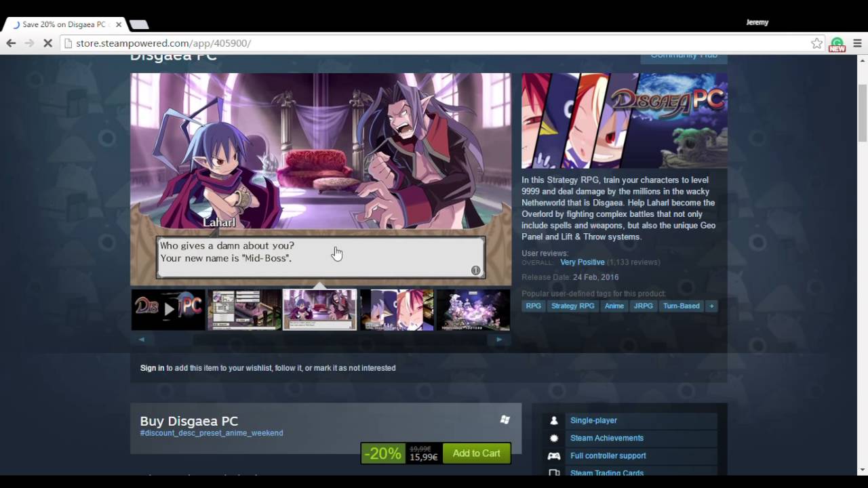Open the green extension icon labeled NEW
Viewport: 868px width, 488px height.
(x=837, y=44)
